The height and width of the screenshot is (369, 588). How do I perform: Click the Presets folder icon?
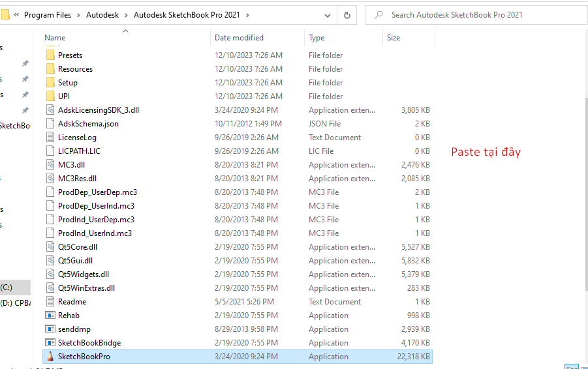tap(50, 55)
